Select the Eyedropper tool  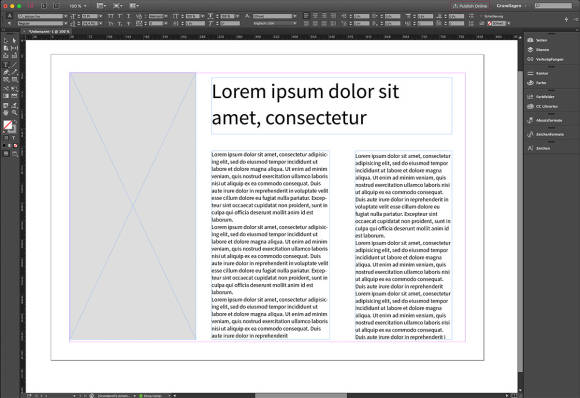click(x=14, y=105)
